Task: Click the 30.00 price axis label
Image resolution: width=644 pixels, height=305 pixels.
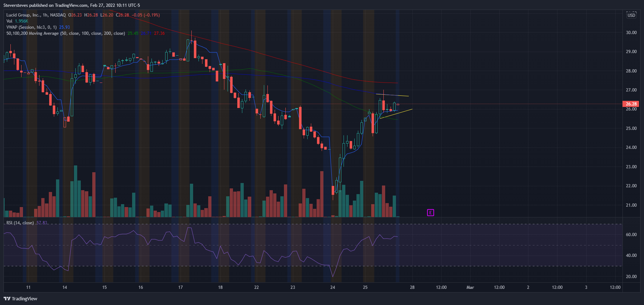Action: point(631,33)
